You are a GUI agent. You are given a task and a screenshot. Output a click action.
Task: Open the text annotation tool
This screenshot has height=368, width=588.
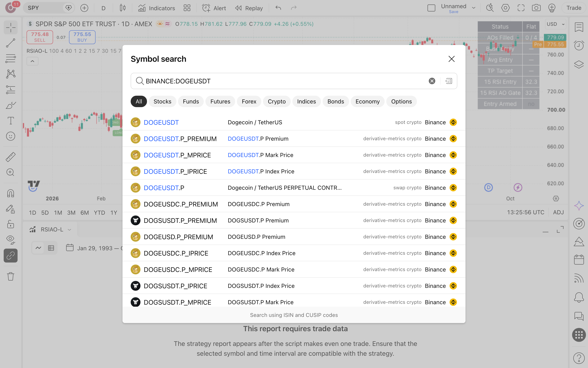[11, 120]
